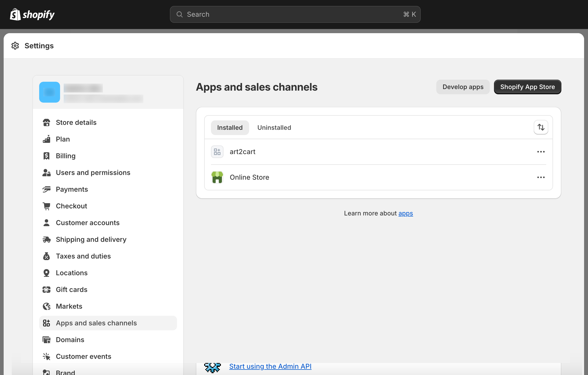Open Store details via storefront icon
This screenshot has height=375, width=588.
pyautogui.click(x=46, y=122)
